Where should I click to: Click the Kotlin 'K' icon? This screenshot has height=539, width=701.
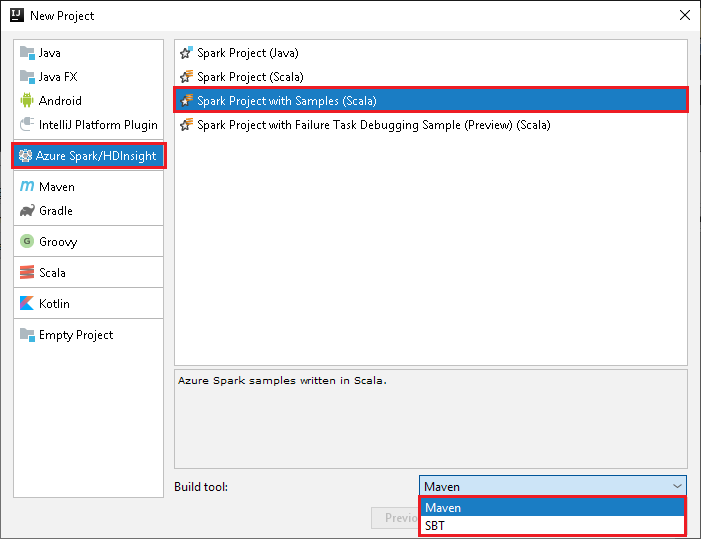pos(27,303)
